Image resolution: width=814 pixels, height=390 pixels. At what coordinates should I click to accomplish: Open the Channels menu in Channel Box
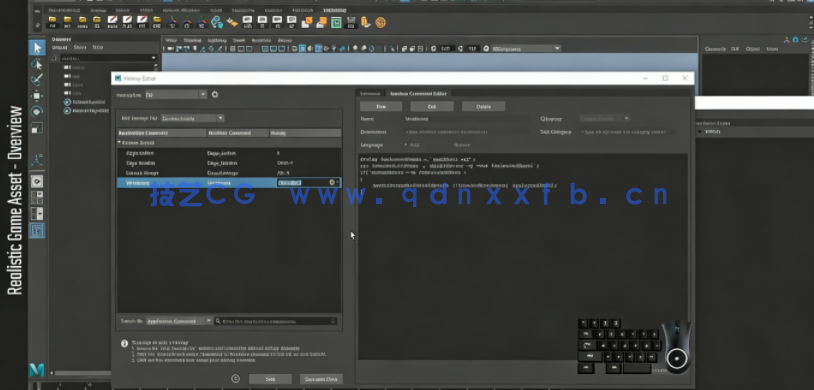pyautogui.click(x=715, y=49)
